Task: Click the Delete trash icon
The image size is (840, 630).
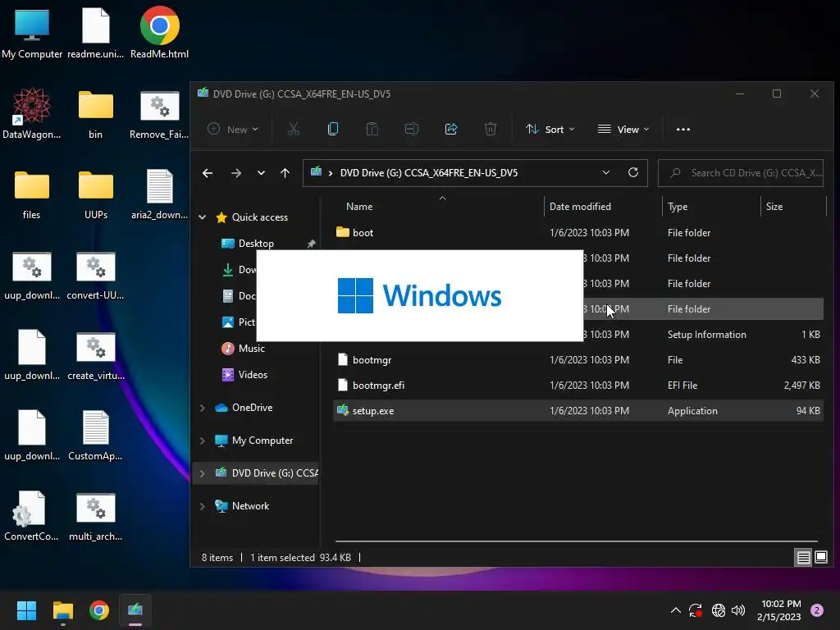Action: point(491,129)
